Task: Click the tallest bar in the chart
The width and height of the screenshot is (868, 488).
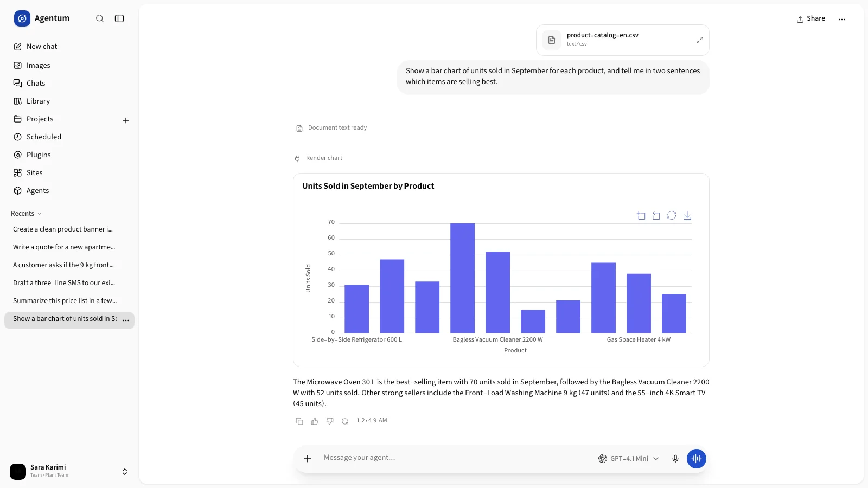Action: pos(462,278)
